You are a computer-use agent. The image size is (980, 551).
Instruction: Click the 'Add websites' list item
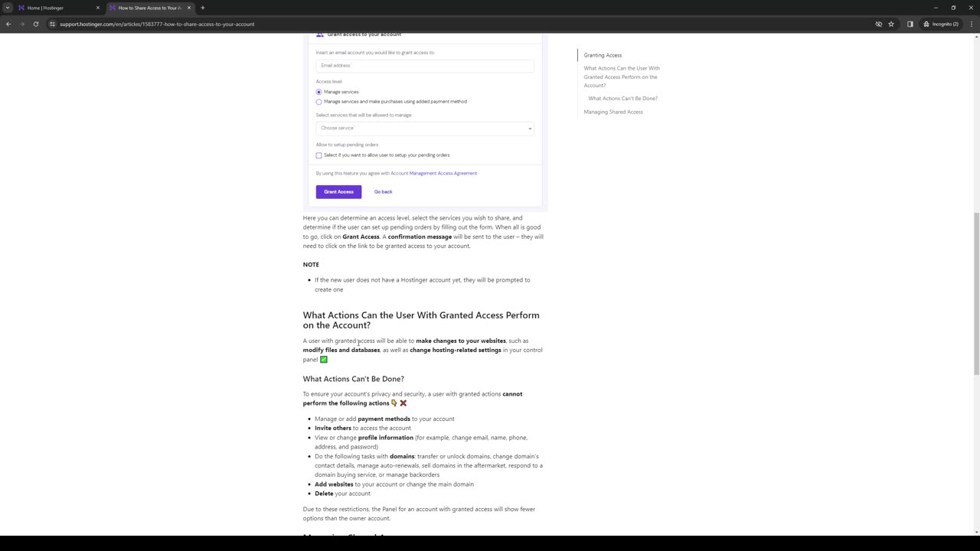coord(394,484)
